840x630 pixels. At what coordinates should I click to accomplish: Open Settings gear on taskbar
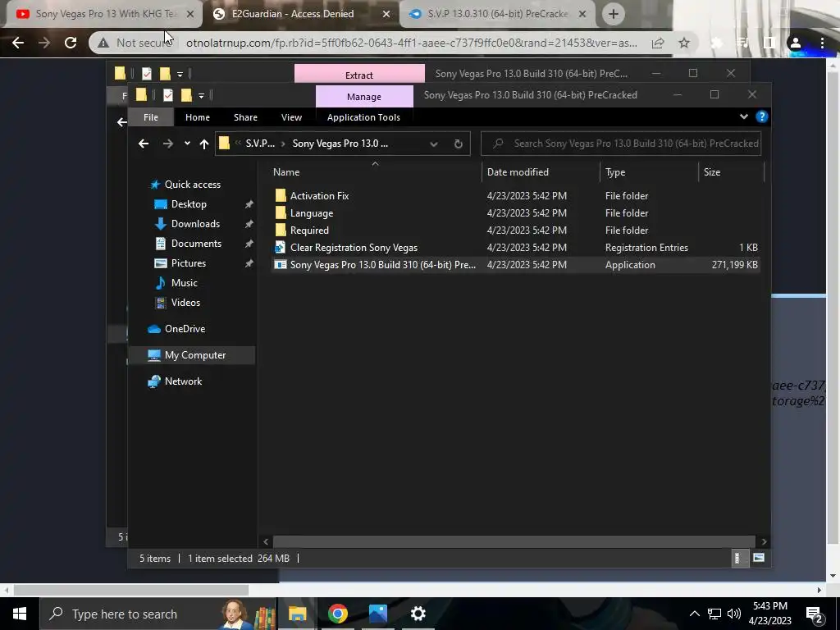point(418,614)
